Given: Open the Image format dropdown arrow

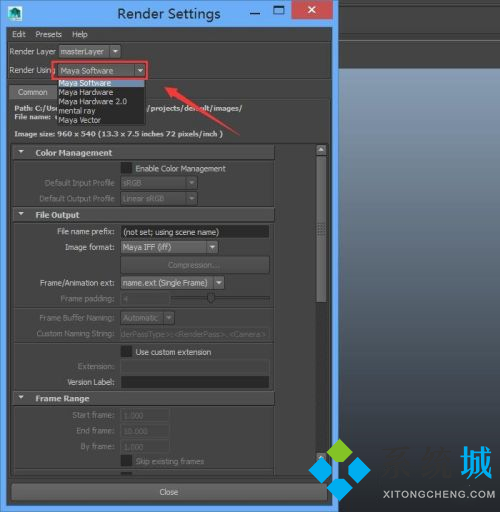Looking at the screenshot, I should [212, 247].
